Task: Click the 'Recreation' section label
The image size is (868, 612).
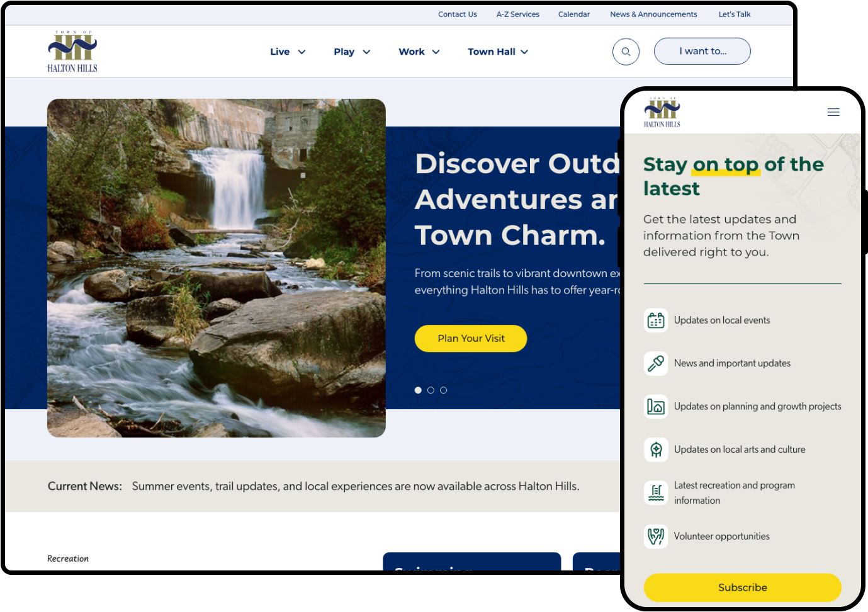Action: [68, 558]
